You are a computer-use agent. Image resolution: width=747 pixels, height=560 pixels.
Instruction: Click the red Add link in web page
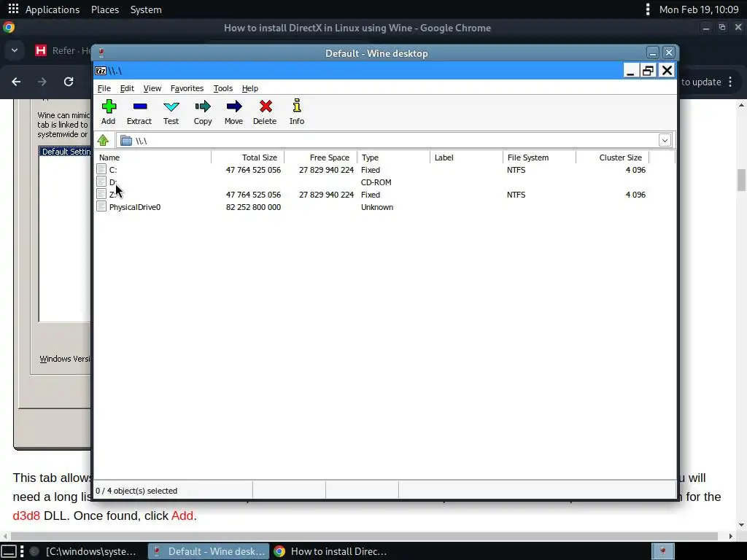click(x=182, y=516)
